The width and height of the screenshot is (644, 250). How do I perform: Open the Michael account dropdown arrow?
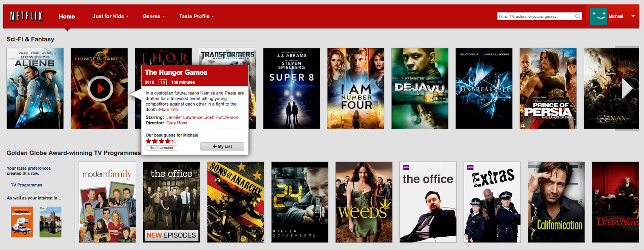633,17
